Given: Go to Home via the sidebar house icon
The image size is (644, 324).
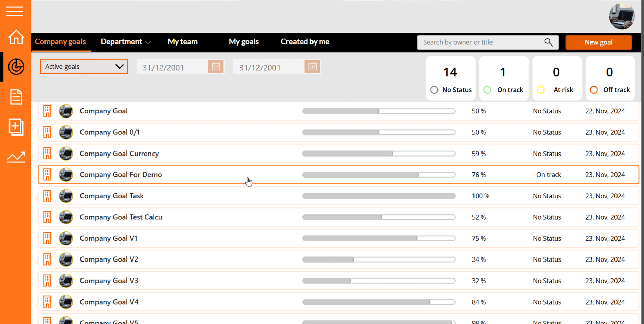Looking at the screenshot, I should (16, 37).
